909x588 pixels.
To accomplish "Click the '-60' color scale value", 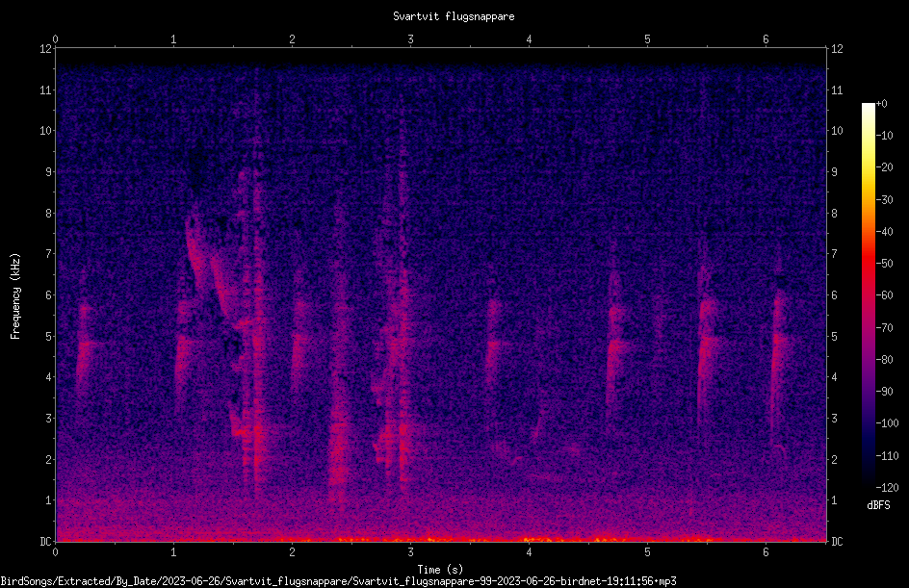I will (884, 295).
